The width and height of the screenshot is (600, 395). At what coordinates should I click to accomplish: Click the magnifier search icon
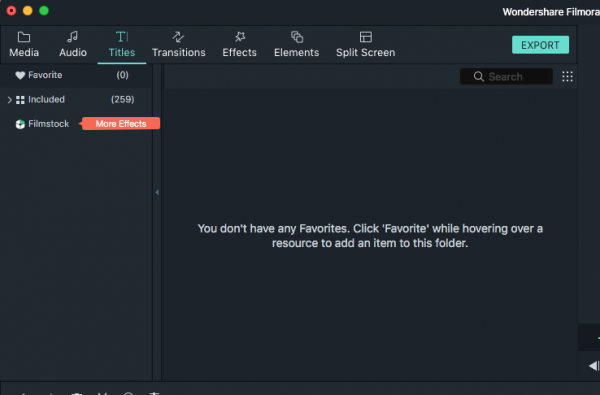pyautogui.click(x=478, y=77)
